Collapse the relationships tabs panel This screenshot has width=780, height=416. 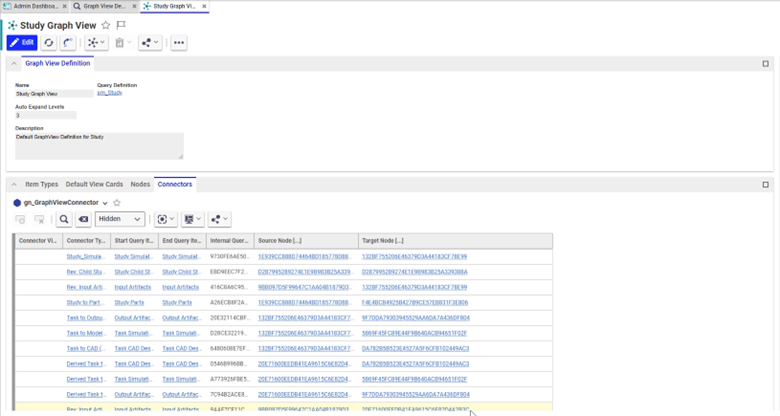14,185
